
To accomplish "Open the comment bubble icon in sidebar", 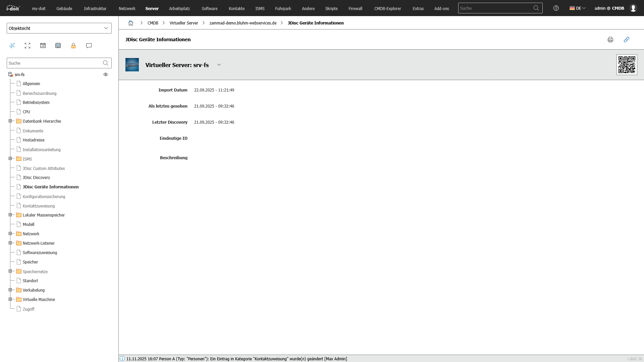I will coord(89,46).
